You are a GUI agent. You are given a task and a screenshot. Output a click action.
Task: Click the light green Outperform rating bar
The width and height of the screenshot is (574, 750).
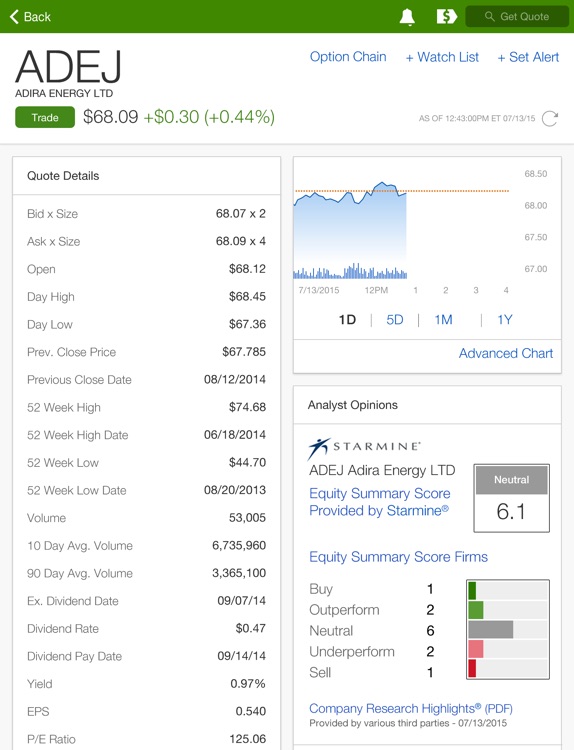tap(476, 610)
